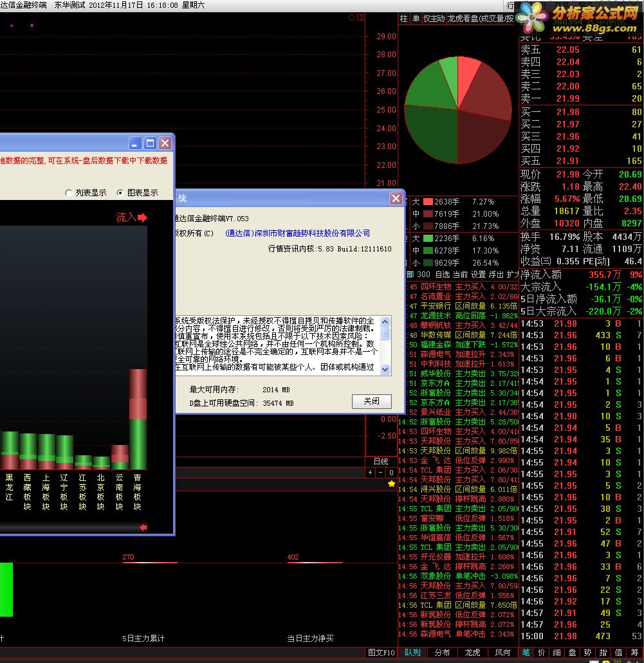Click the 大宗流入 value -154.1万

[x=603, y=287]
